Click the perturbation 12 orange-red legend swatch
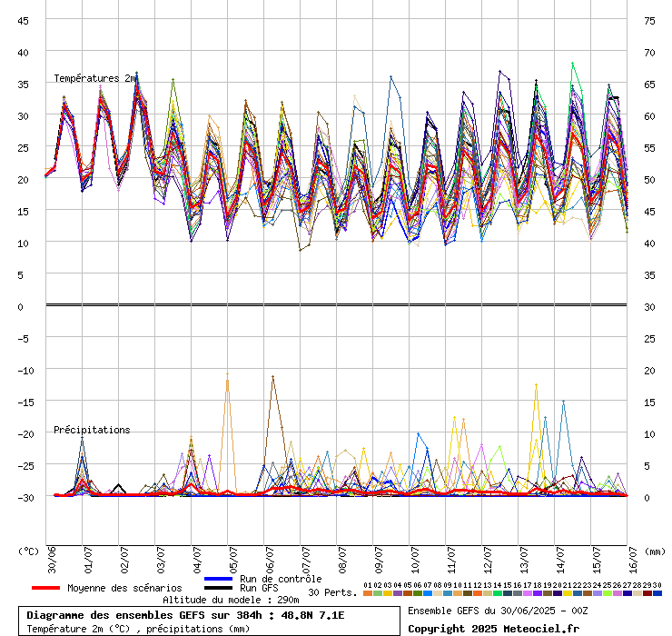Screen dimensions: 672x636 point(478,593)
